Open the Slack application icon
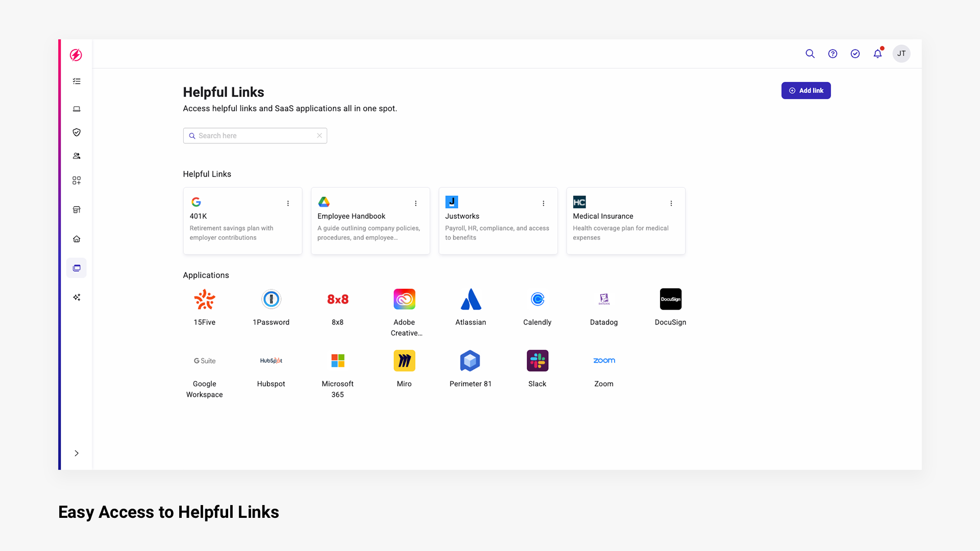 point(537,361)
